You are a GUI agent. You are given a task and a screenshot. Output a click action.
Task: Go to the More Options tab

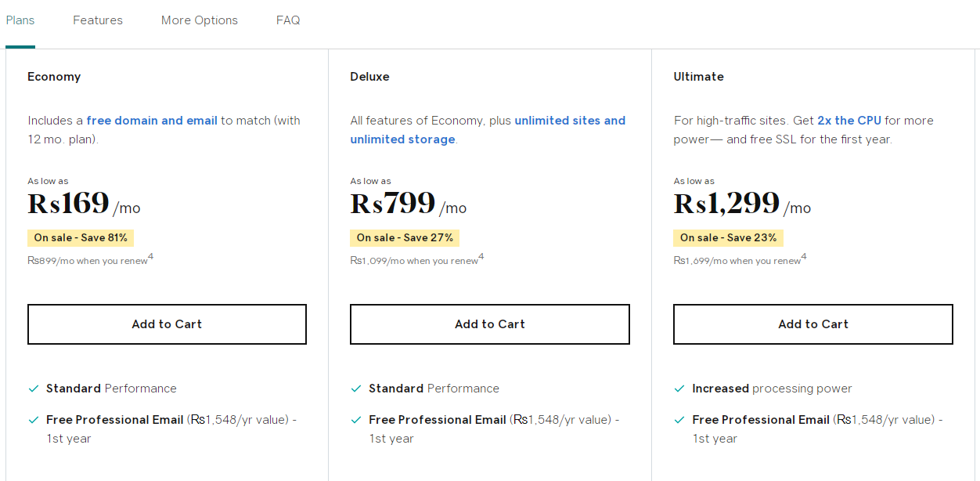[x=200, y=20]
